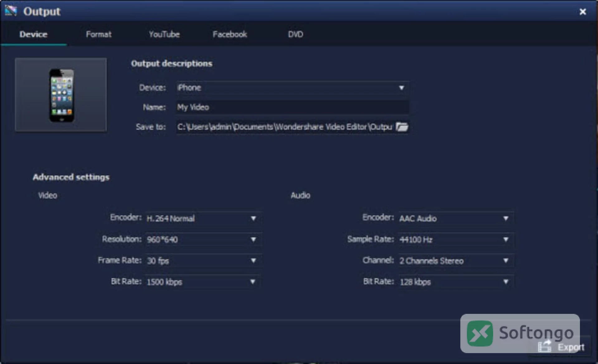Switch to the Device tab
The height and width of the screenshot is (364, 598).
click(x=33, y=34)
